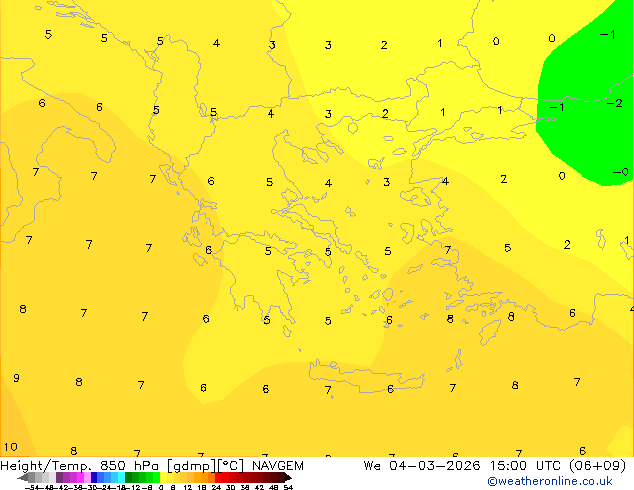
Task: Pick the cyan swatch in the legend
Action: (121, 477)
